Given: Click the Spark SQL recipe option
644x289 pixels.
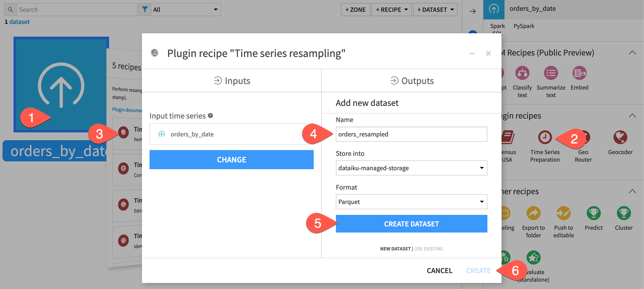Looking at the screenshot, I should 497,29.
